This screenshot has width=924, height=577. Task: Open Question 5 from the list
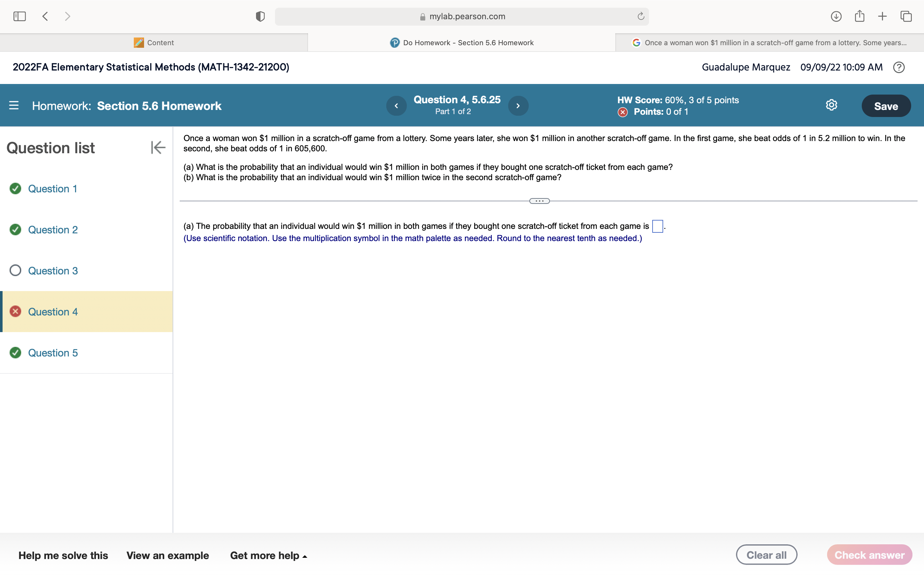click(x=53, y=353)
